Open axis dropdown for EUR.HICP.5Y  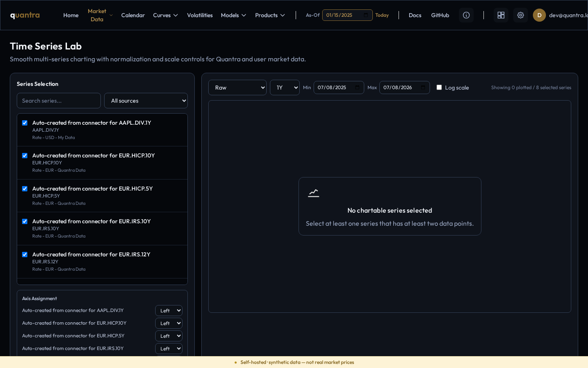click(169, 336)
